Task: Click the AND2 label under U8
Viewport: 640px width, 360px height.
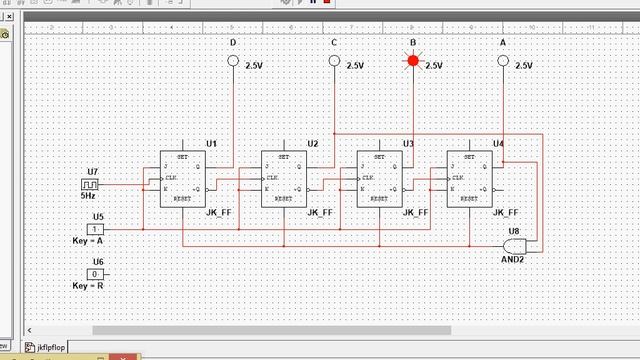Action: tap(512, 260)
